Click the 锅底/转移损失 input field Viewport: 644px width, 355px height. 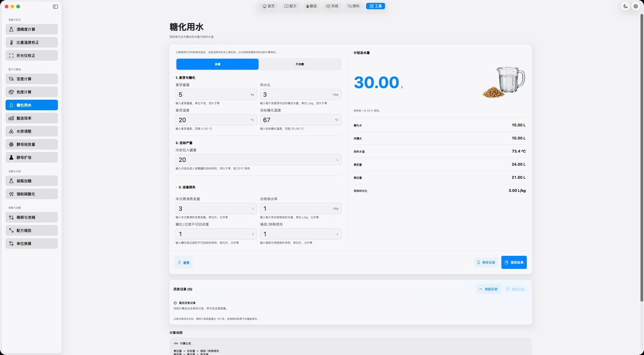(300, 234)
